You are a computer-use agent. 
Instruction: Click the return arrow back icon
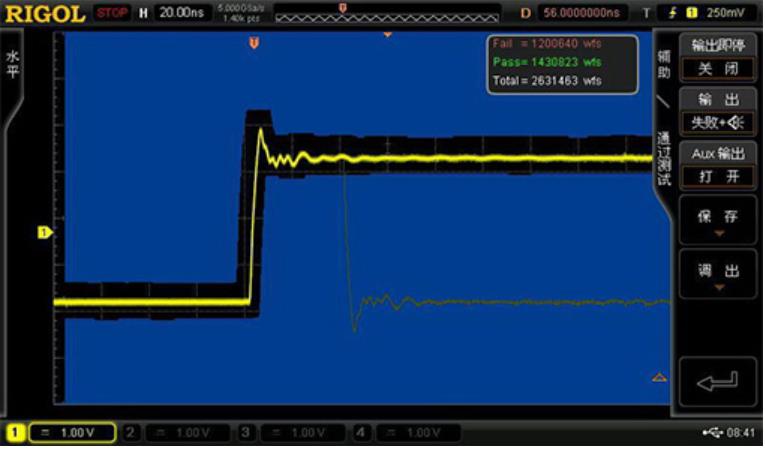click(x=718, y=380)
